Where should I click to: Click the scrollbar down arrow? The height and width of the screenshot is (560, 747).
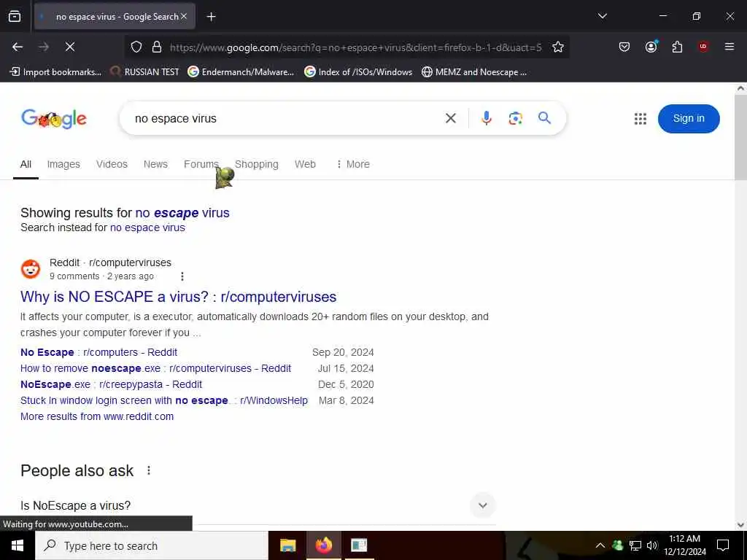[x=740, y=525]
